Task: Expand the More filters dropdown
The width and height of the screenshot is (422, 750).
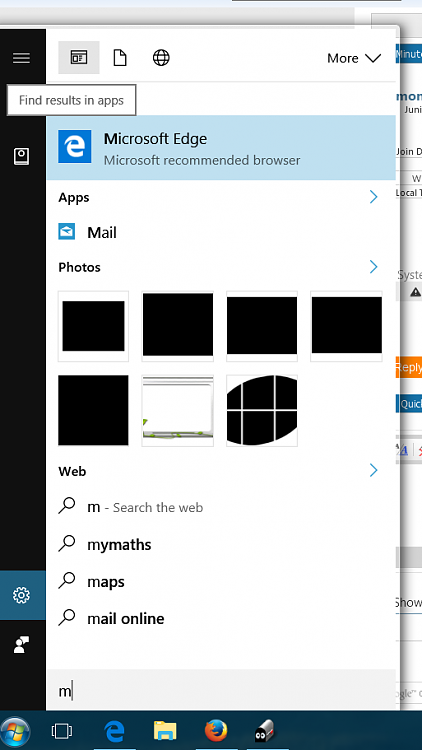Action: (354, 58)
